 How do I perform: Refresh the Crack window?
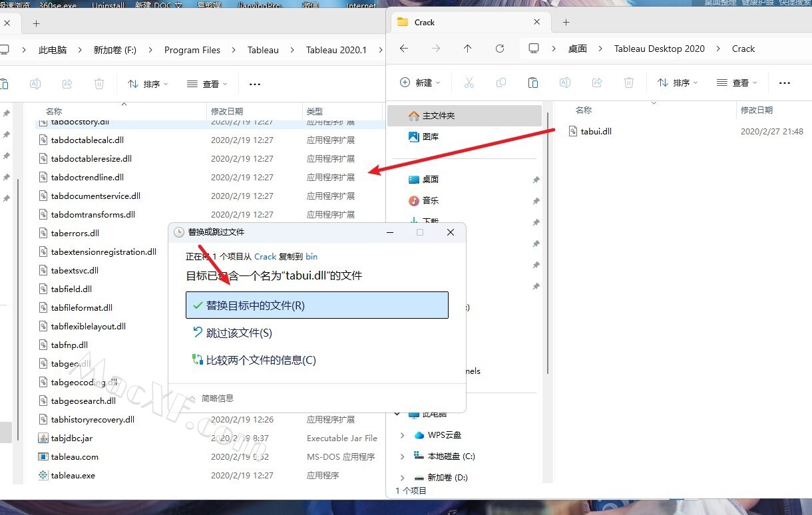pyautogui.click(x=500, y=49)
